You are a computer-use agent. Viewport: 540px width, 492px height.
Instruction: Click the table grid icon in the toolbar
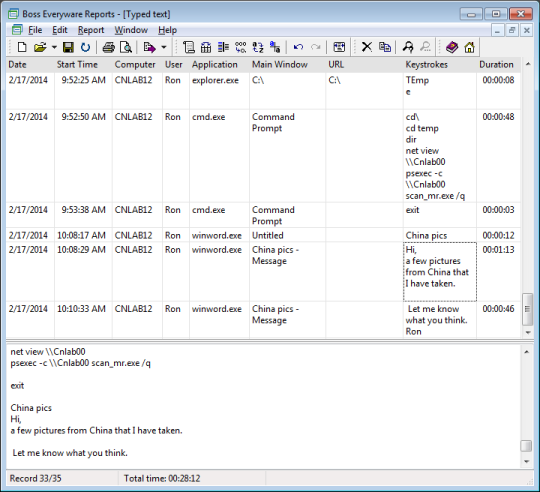point(206,47)
